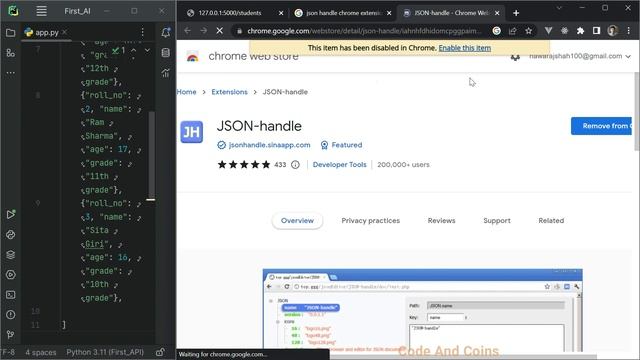Viewport: 640px width, 360px height.
Task: Toggle read-only lock in status bar
Action: 160,352
